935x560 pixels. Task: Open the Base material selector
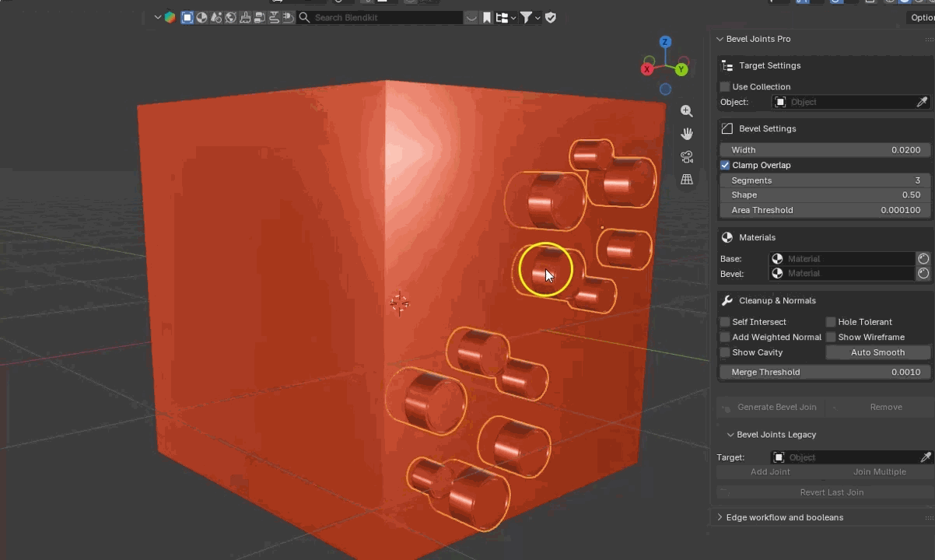pos(842,258)
